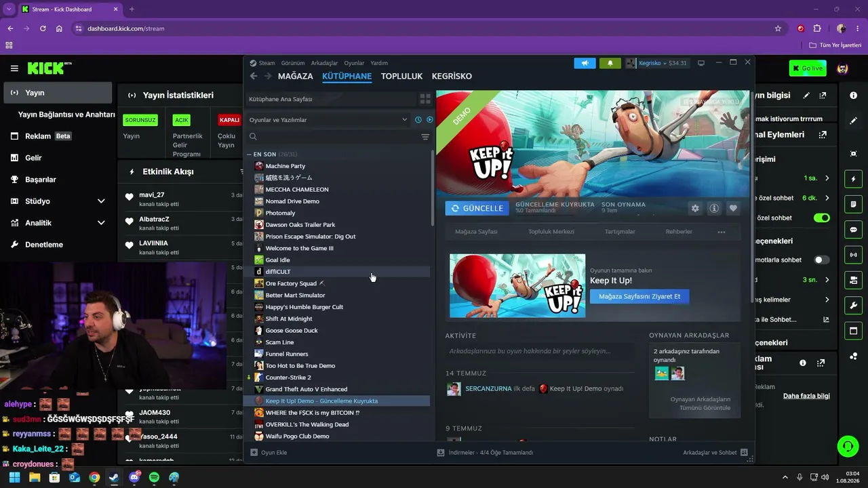Enable the emotlarla sohbet toggle

pyautogui.click(x=821, y=260)
